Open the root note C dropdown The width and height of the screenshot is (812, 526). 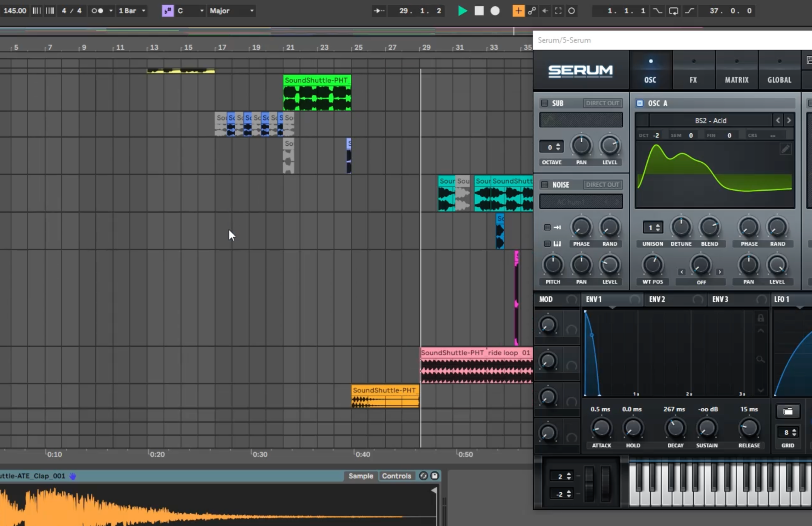tap(190, 11)
